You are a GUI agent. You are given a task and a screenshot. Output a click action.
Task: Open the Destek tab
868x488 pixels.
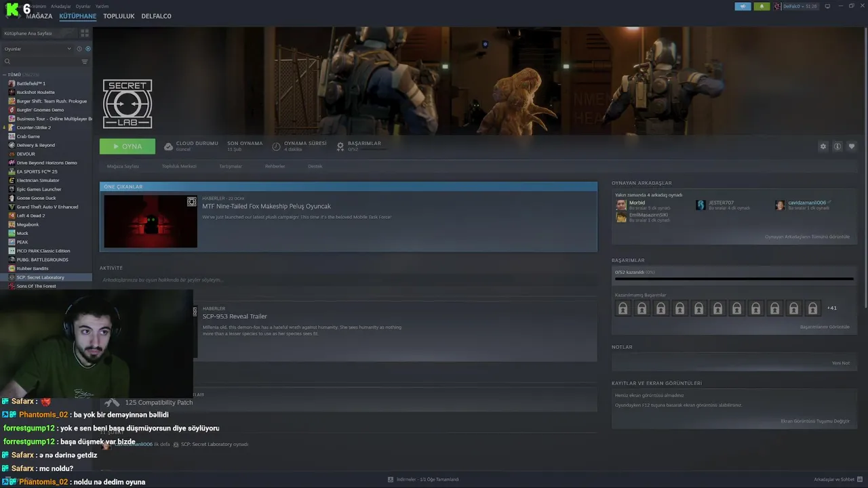coord(315,166)
